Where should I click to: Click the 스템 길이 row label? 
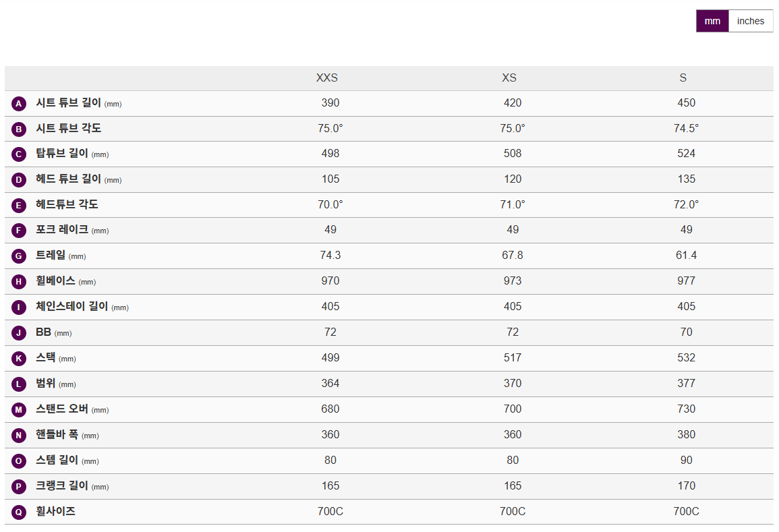coord(57,461)
